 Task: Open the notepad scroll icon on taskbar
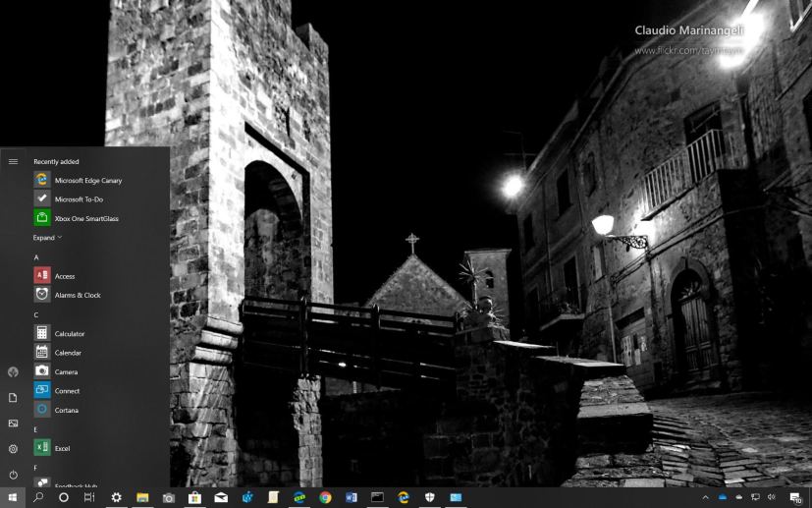point(273,497)
